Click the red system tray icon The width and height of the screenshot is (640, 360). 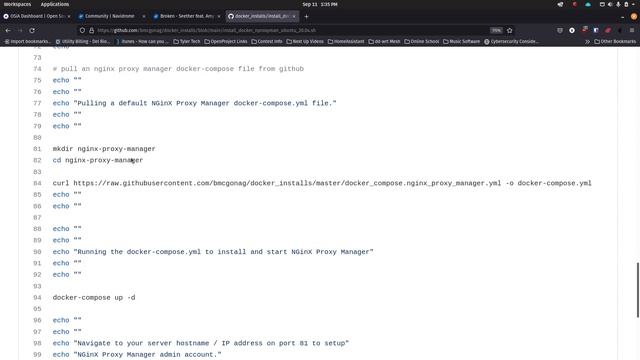(575, 4)
